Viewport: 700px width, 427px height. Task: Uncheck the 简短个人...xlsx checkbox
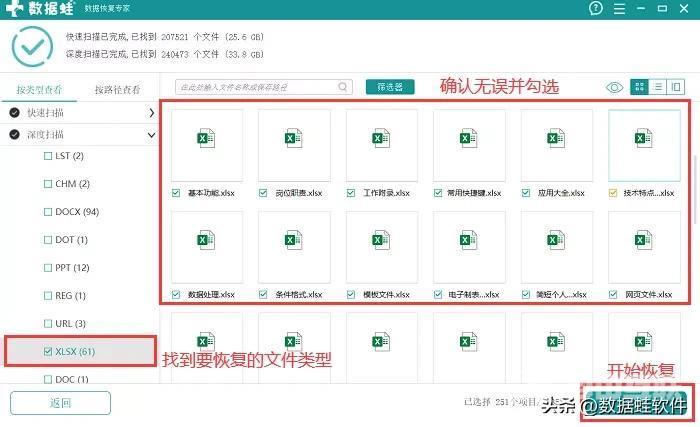tap(526, 294)
